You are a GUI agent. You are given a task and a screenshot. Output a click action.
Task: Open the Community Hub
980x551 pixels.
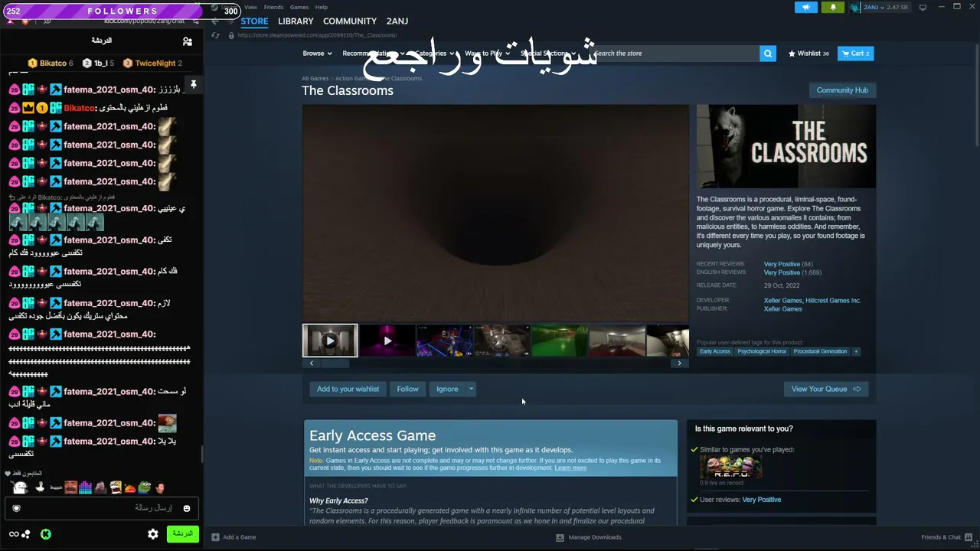[842, 90]
